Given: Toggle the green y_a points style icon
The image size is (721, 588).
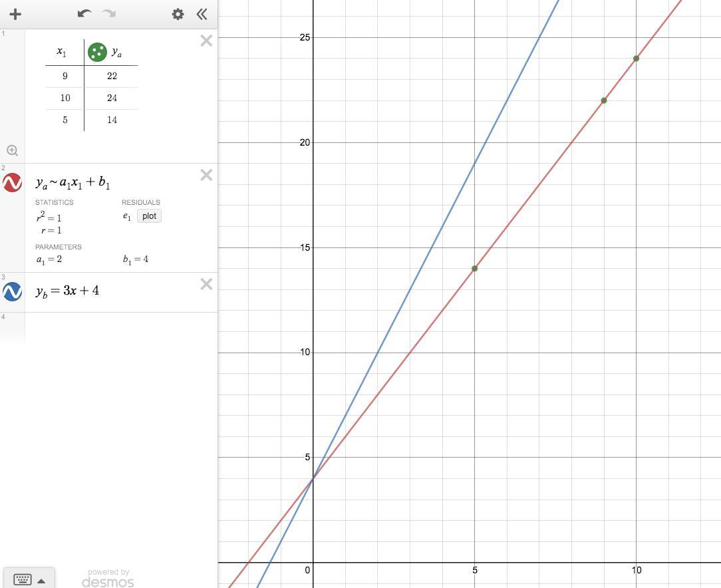Looking at the screenshot, I should click(x=97, y=52).
